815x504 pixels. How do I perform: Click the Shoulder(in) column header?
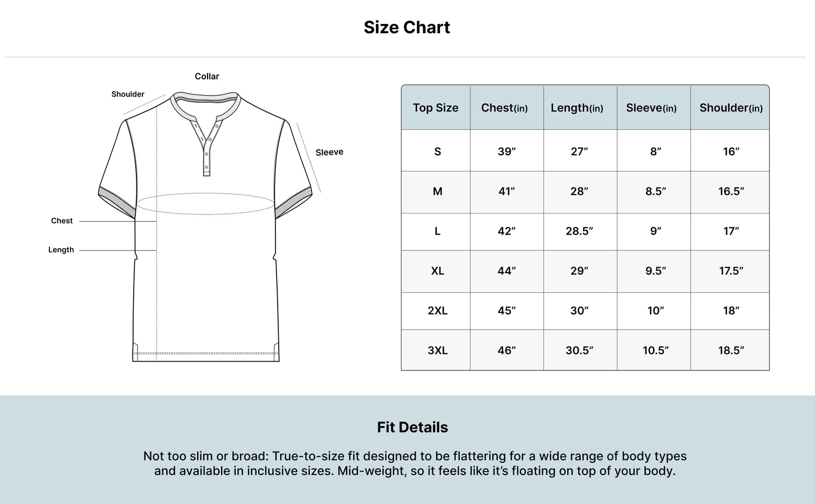click(731, 108)
